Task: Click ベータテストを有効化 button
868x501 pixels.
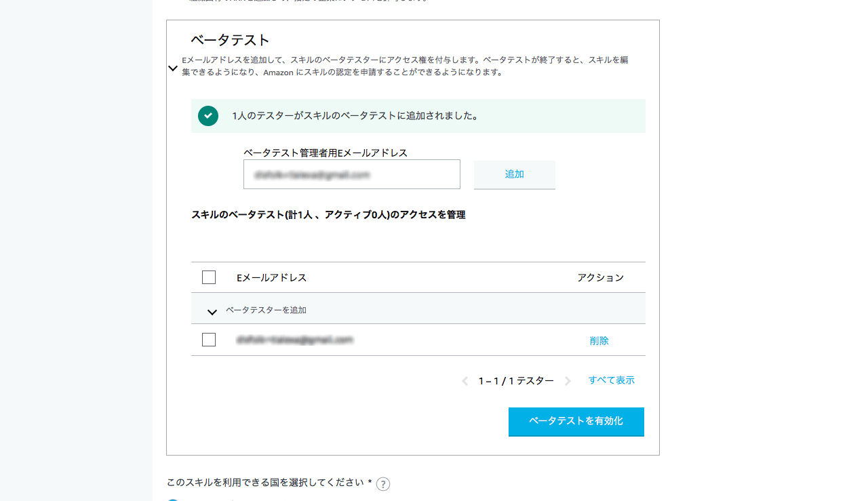Action: pos(576,421)
